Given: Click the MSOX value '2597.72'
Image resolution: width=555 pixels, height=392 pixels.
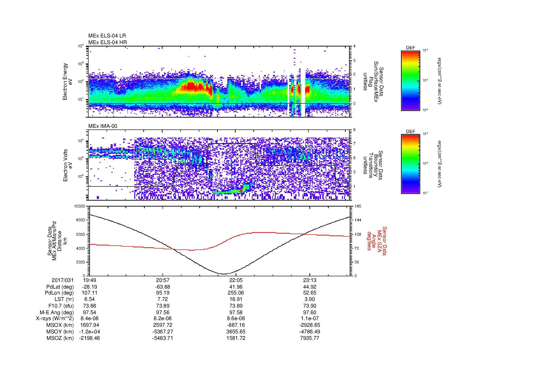Looking at the screenshot, I should point(163,325).
